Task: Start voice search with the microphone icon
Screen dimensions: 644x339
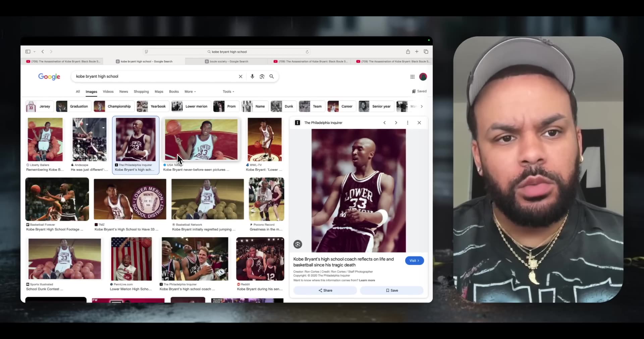Action: 252,76
